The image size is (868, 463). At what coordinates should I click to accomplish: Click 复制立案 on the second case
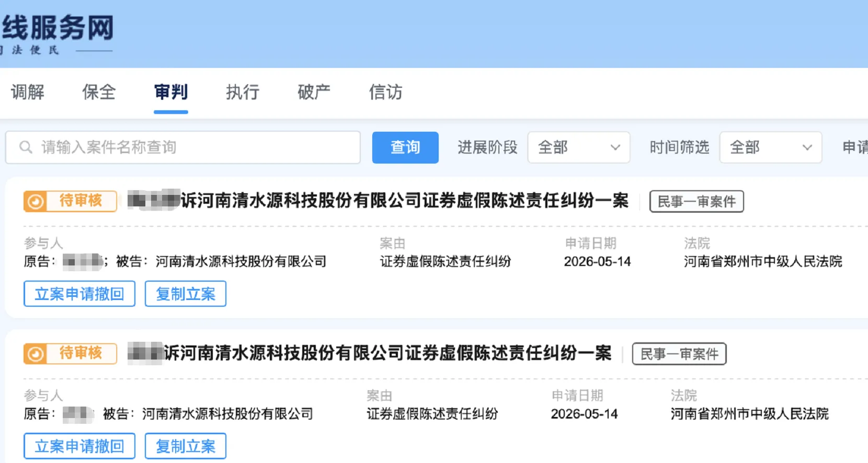click(186, 446)
